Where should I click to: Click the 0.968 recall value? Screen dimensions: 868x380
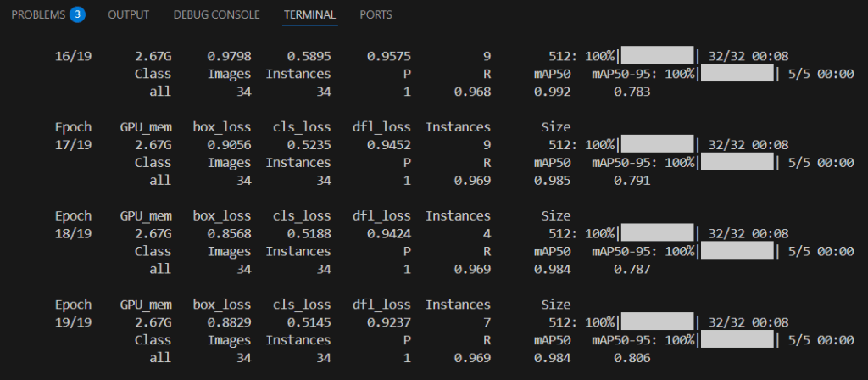point(472,92)
